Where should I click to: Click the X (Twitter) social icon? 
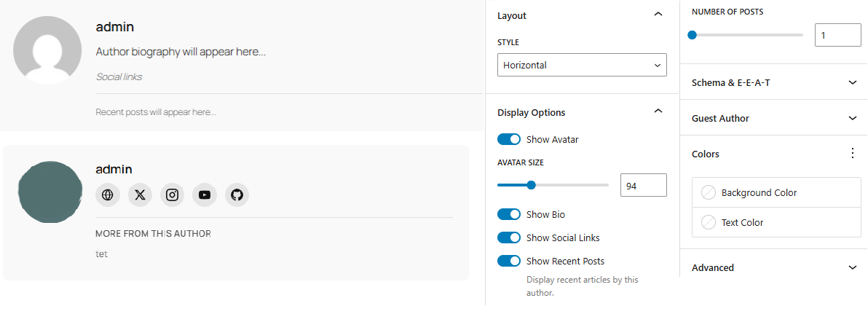point(140,195)
